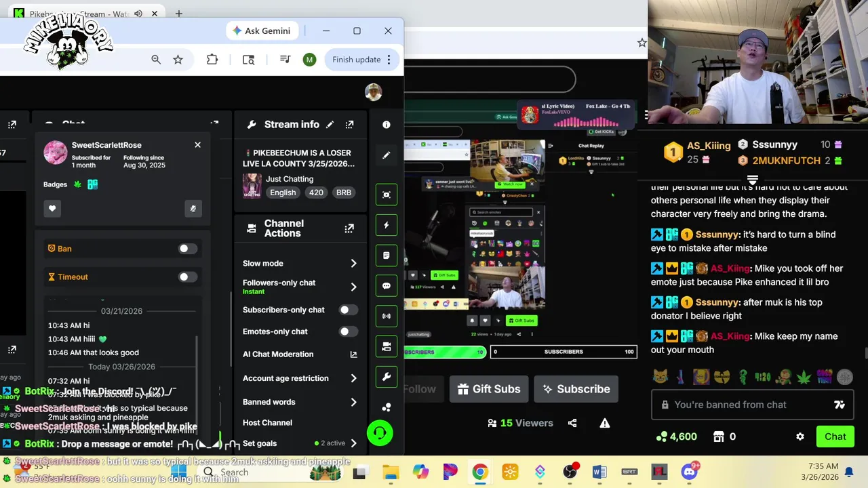Screen dimensions: 868x488
Task: Click the camera channel actions sidebar icon
Action: coord(386,346)
